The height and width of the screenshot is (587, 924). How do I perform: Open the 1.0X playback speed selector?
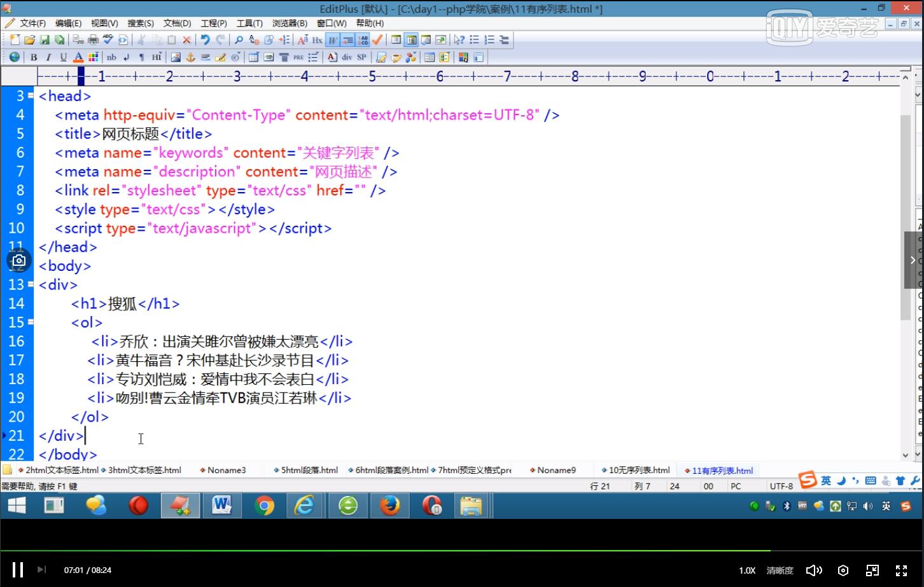click(747, 570)
